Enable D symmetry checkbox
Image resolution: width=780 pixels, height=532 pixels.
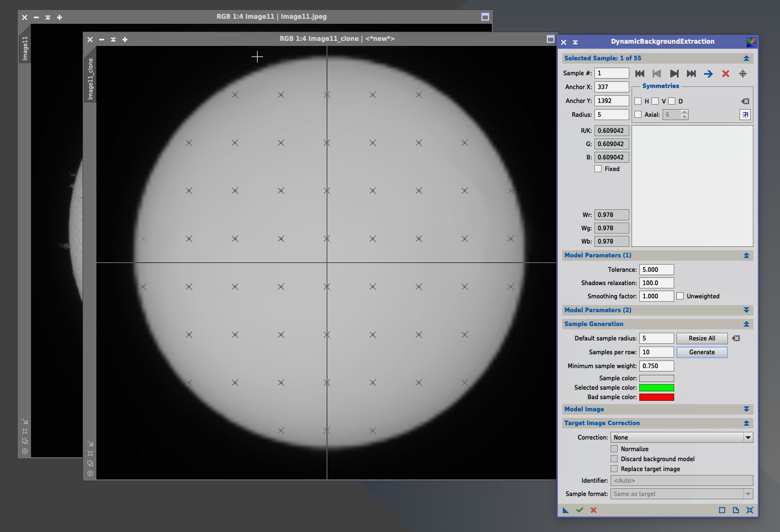pyautogui.click(x=671, y=101)
